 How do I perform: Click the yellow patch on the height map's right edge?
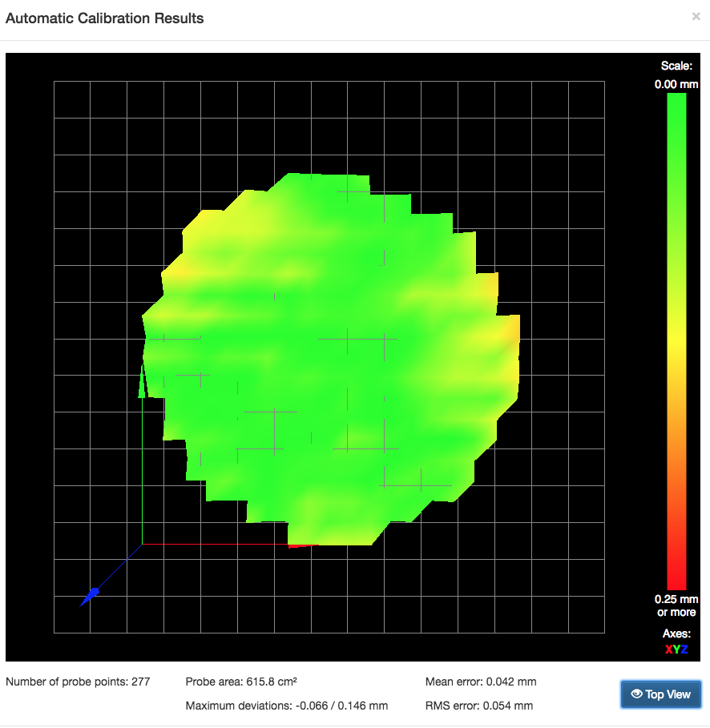(x=510, y=330)
